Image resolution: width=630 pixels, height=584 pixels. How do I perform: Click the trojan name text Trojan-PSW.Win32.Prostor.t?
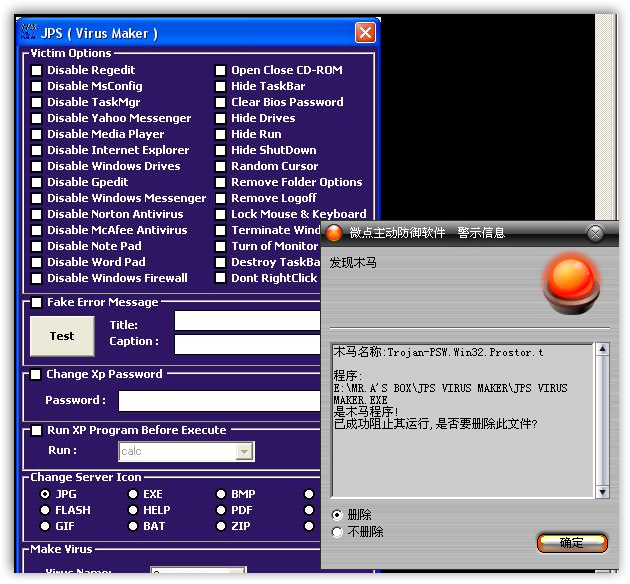[465, 353]
